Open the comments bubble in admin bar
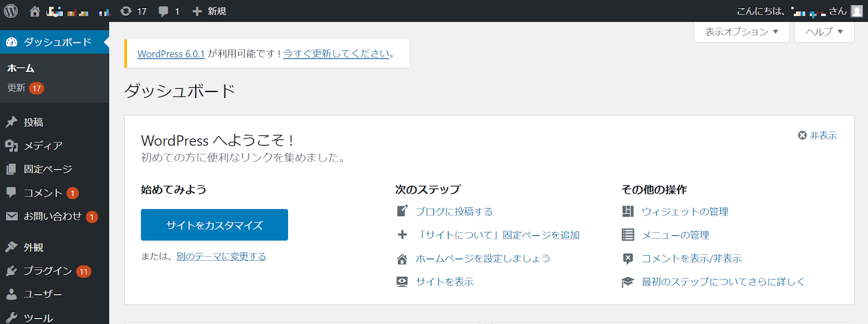 point(163,11)
